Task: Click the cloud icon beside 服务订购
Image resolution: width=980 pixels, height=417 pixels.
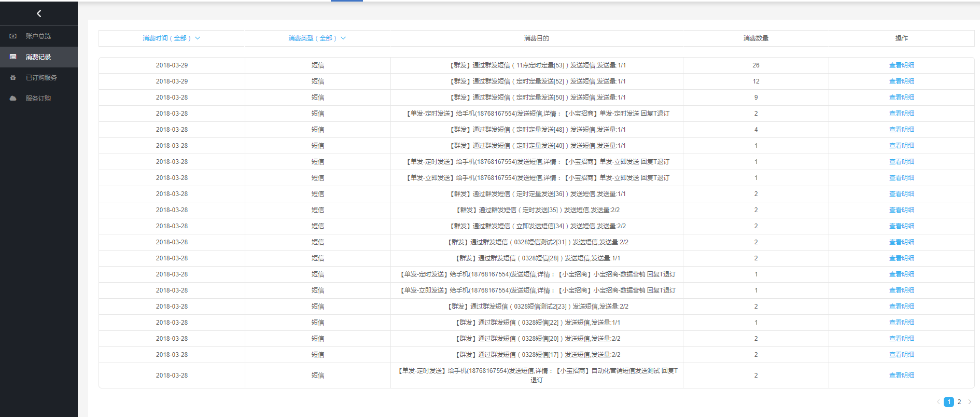Action: [13, 99]
